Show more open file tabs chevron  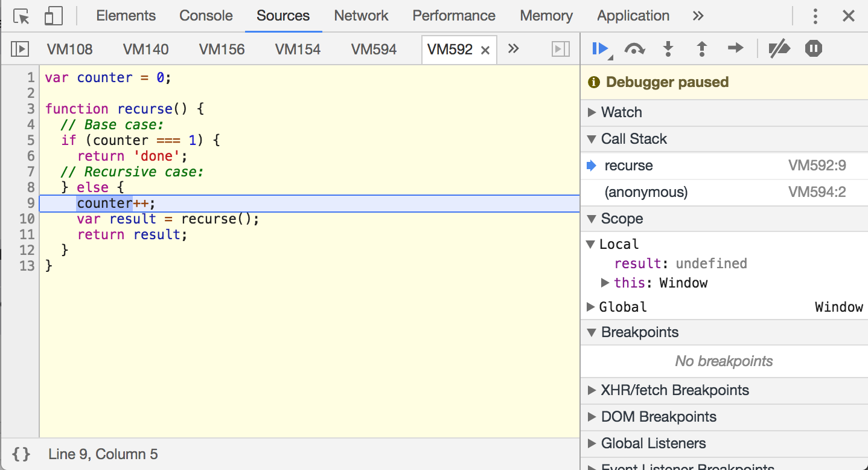coord(514,49)
